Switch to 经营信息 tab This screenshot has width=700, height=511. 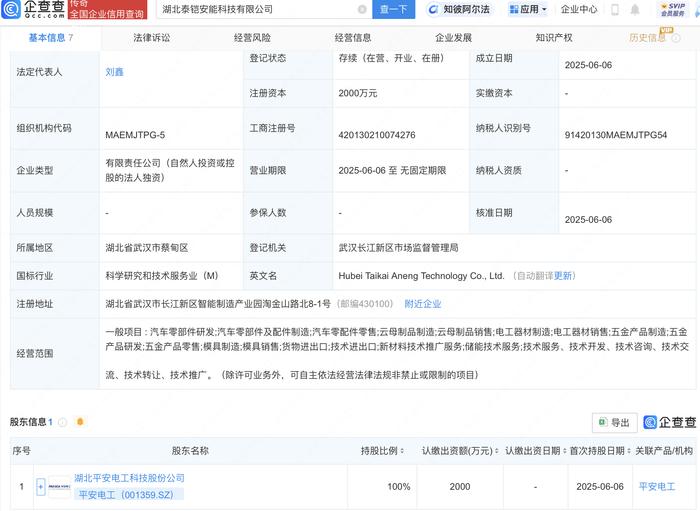[353, 38]
